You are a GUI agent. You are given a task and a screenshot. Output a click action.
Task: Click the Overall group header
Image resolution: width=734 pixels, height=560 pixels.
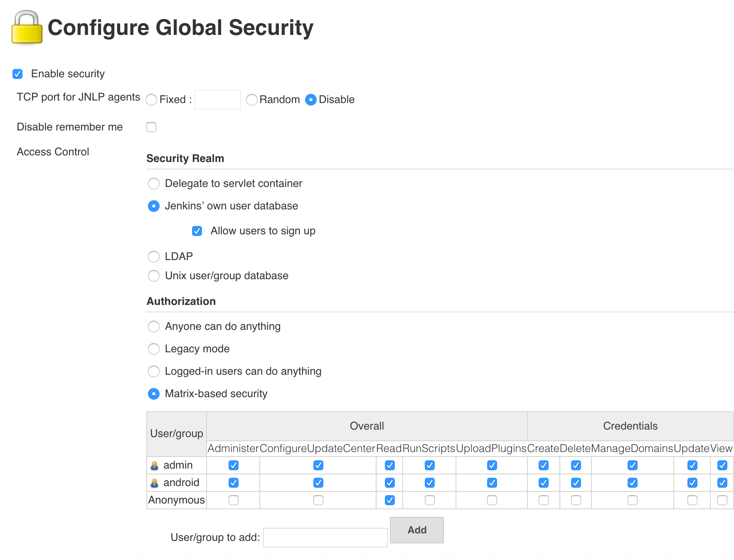(x=367, y=426)
